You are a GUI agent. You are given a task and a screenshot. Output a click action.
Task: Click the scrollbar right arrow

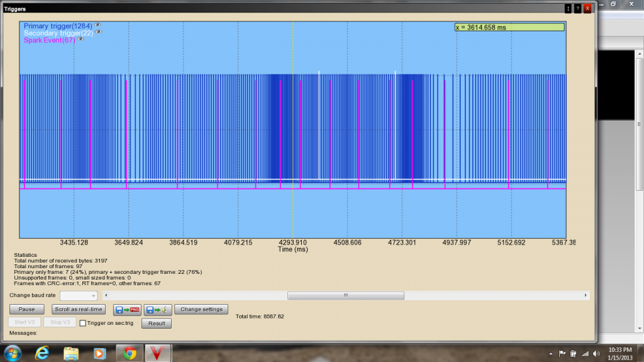click(586, 295)
